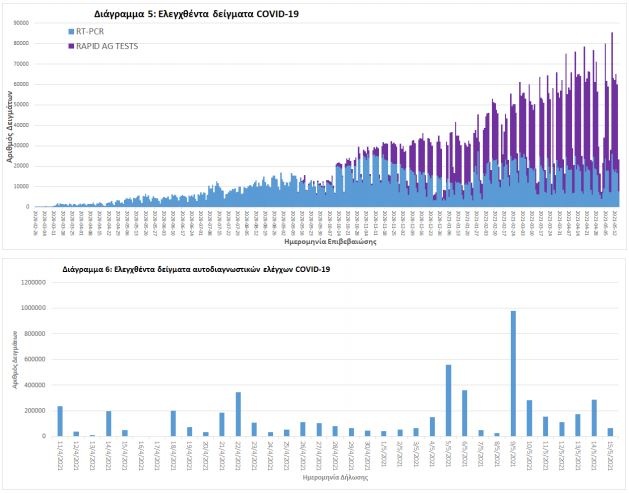629x493 pixels.
Task: Click the 90000 y-axis tick in Diagram 5
Action: 22,21
